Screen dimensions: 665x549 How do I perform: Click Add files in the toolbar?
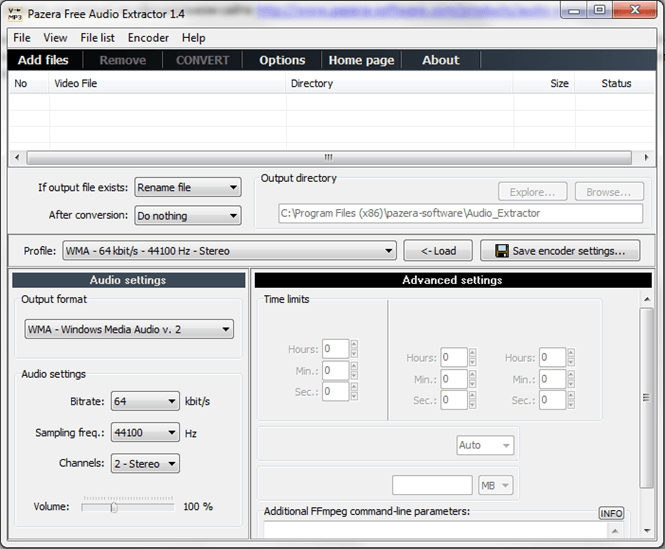tap(43, 60)
